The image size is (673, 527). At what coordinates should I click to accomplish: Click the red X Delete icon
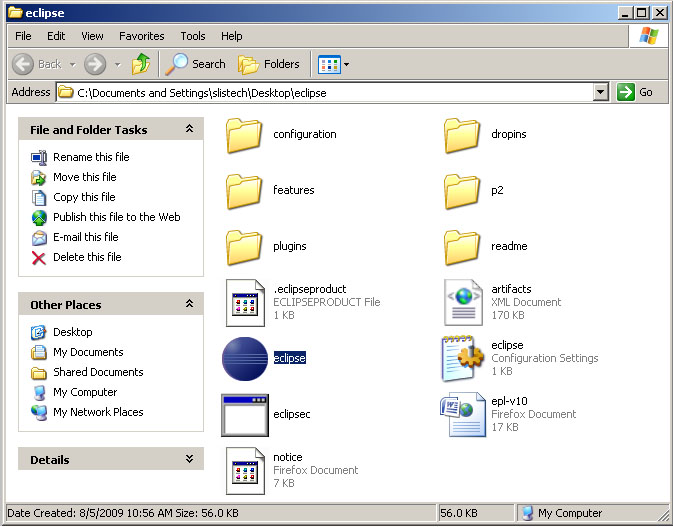39,258
